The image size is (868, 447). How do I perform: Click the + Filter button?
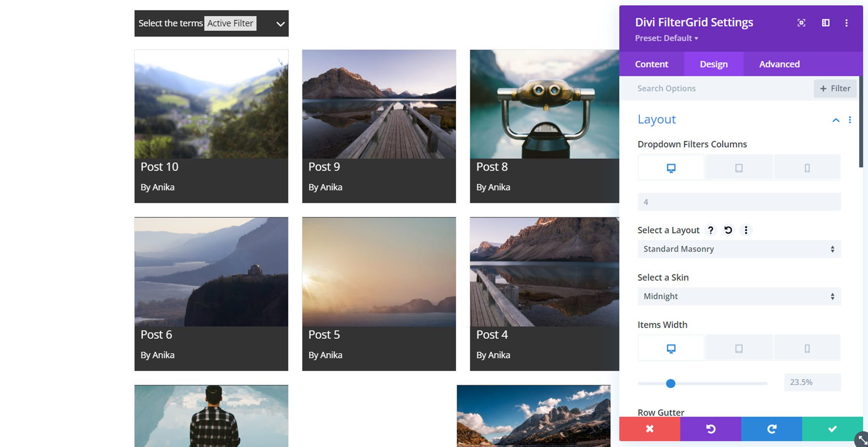click(835, 88)
